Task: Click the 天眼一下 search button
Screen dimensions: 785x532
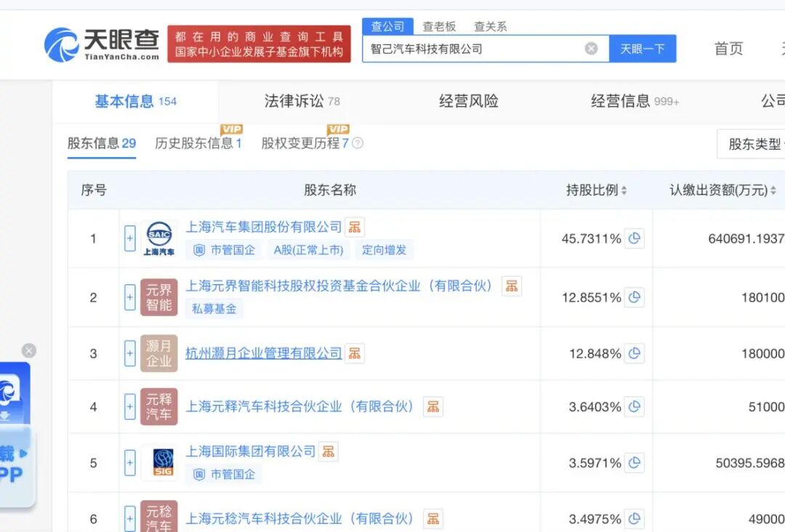Action: click(x=643, y=49)
